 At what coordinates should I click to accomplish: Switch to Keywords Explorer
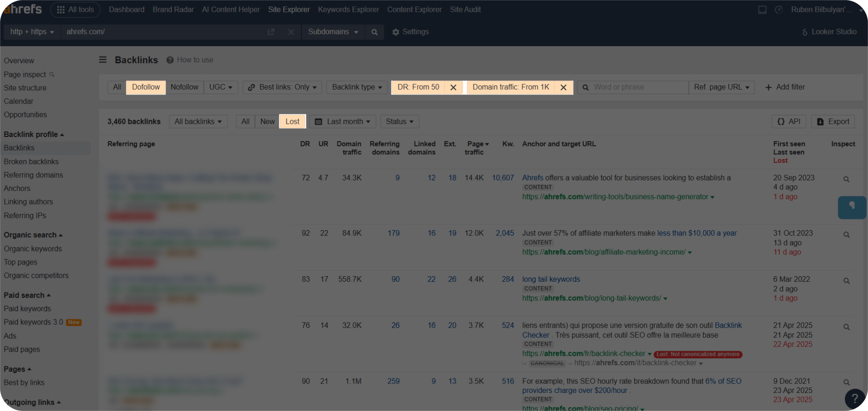[348, 9]
